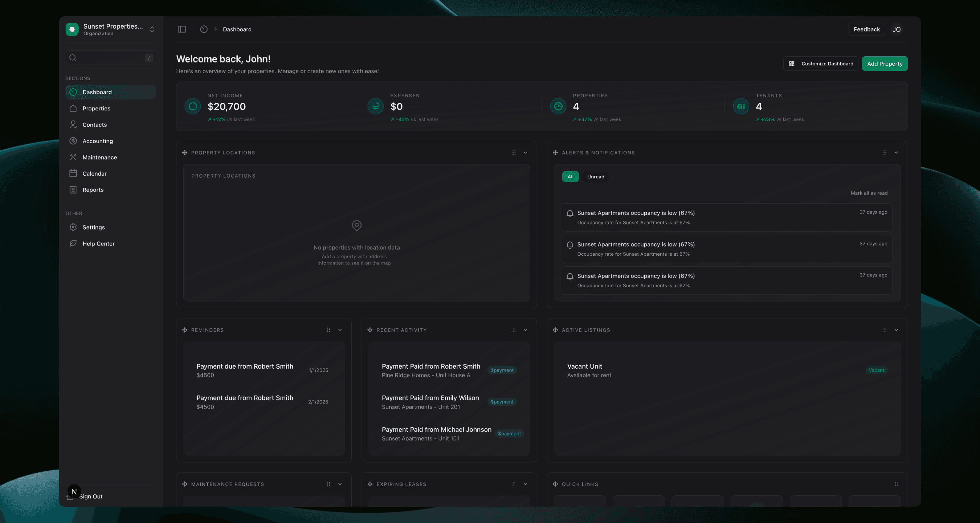
Task: Click move handle icon on Property Locations
Action: [x=184, y=153]
